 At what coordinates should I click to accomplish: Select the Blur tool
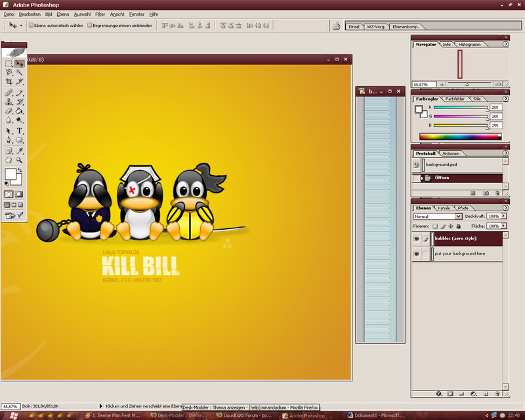(x=9, y=120)
